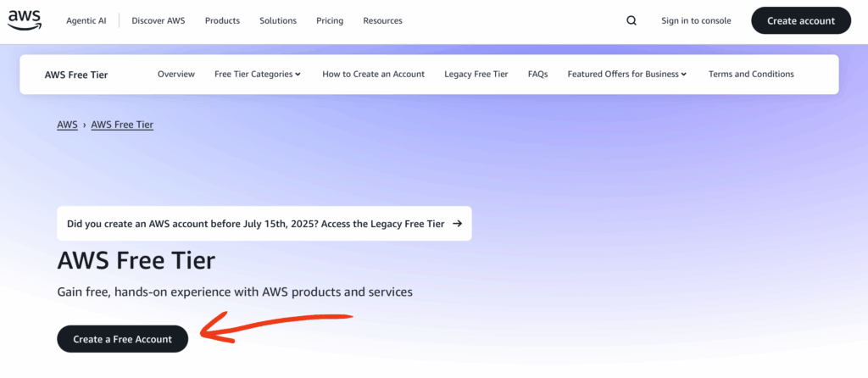The image size is (868, 378).
Task: Select Solutions in the top navigation
Action: tap(278, 21)
